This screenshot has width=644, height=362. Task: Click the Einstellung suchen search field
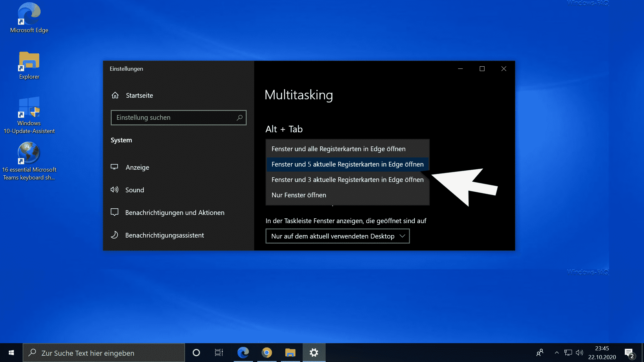coord(178,118)
